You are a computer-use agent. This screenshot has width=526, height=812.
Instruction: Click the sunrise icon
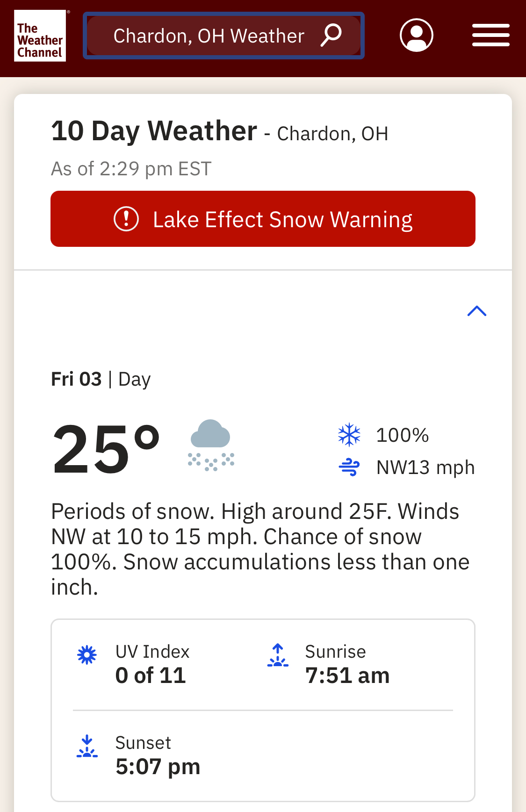coord(278,655)
